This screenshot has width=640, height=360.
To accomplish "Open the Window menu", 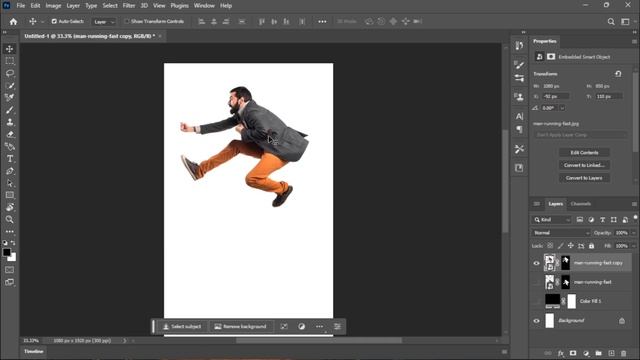I will click(x=204, y=6).
